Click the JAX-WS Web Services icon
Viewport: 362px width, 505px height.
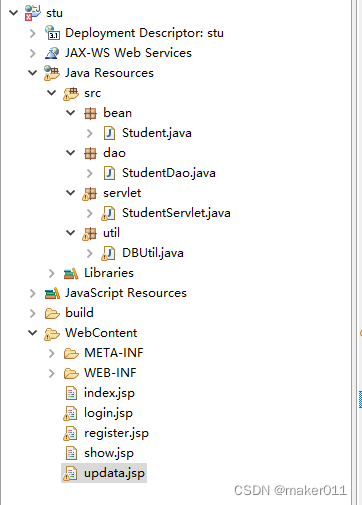click(x=52, y=53)
